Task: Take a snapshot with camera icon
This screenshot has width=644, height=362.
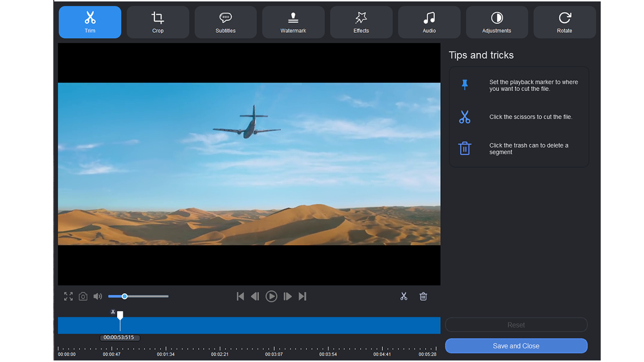Action: pos(83,297)
